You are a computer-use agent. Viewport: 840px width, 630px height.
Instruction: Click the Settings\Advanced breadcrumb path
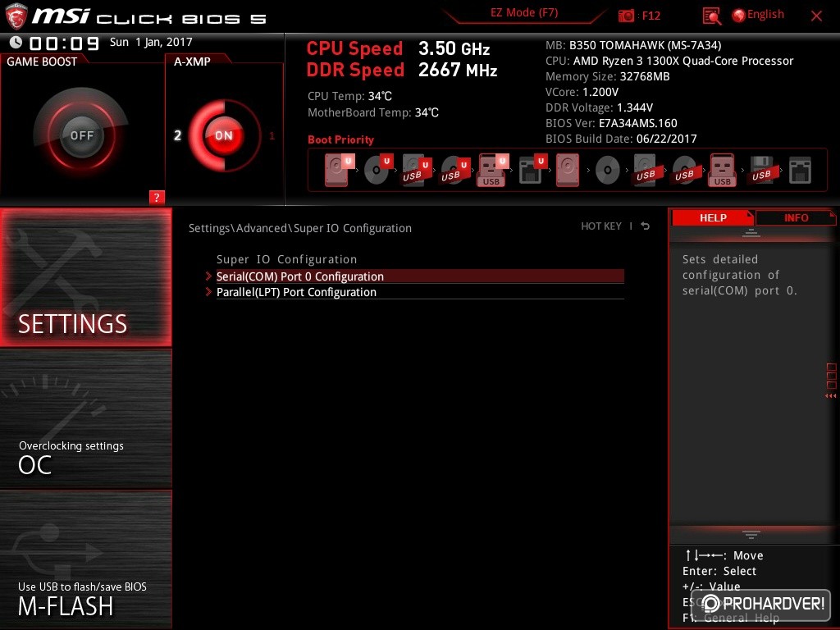click(300, 228)
